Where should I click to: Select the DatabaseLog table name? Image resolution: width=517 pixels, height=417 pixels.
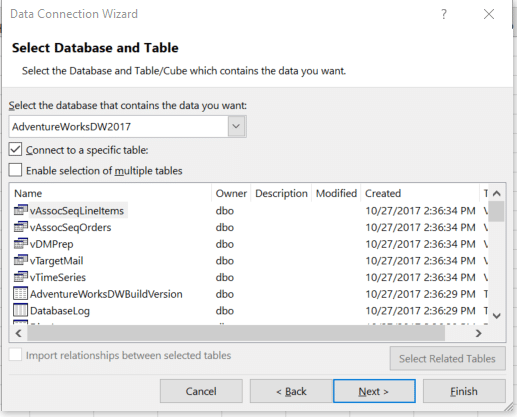(x=60, y=310)
